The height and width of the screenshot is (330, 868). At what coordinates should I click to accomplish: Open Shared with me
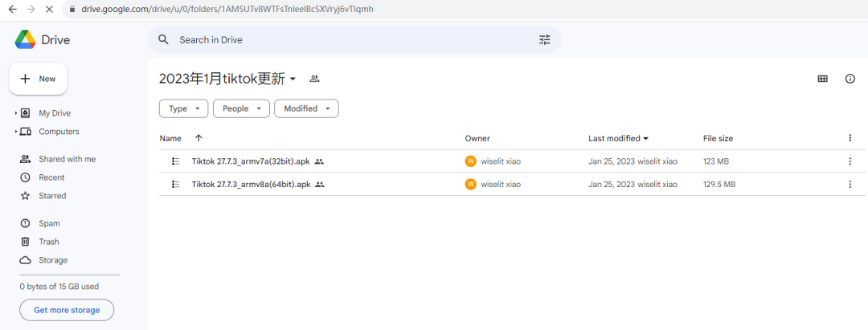tap(67, 159)
